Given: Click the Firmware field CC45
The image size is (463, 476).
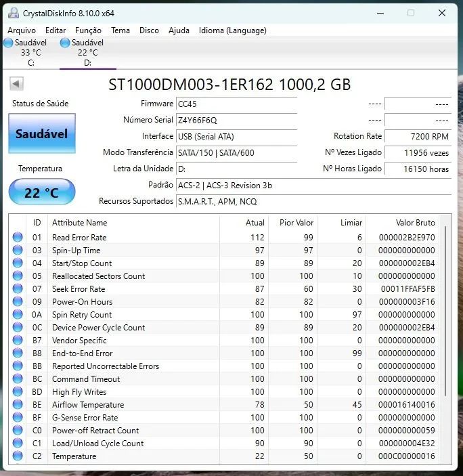Looking at the screenshot, I should pyautogui.click(x=236, y=104).
